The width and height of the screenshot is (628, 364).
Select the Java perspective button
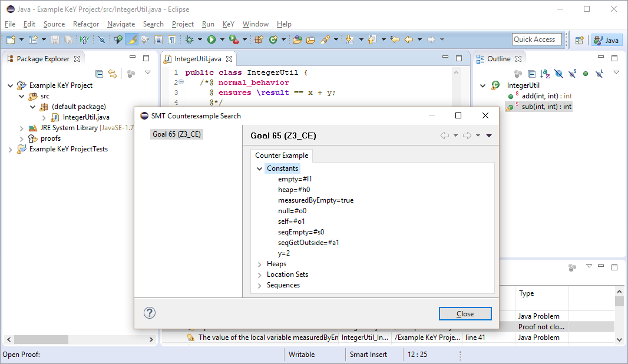pos(606,39)
